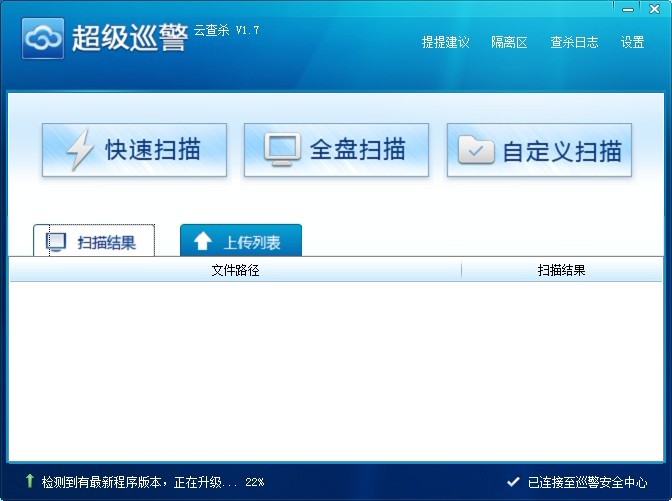Screen dimensions: 672x501
Task: Click the small monitor icon on 扫描结果 tab
Action: point(57,242)
